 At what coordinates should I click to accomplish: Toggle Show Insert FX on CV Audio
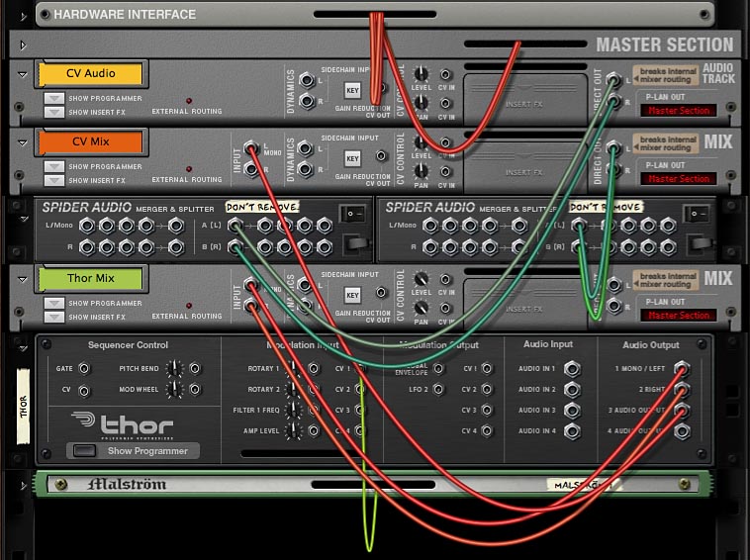(54, 112)
